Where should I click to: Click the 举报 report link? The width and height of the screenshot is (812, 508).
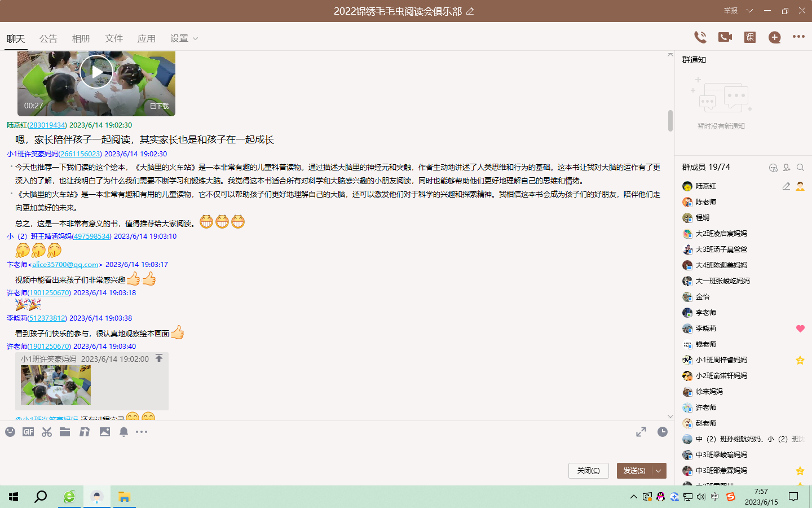point(731,11)
